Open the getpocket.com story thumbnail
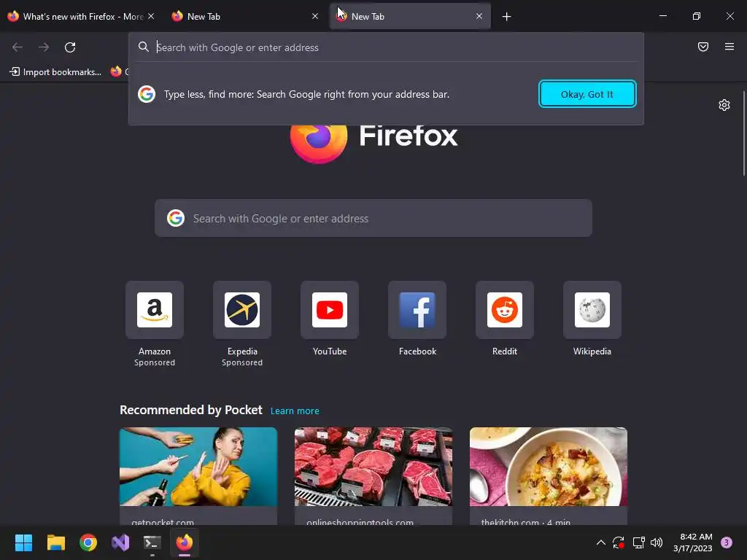This screenshot has height=560, width=747. pyautogui.click(x=198, y=467)
